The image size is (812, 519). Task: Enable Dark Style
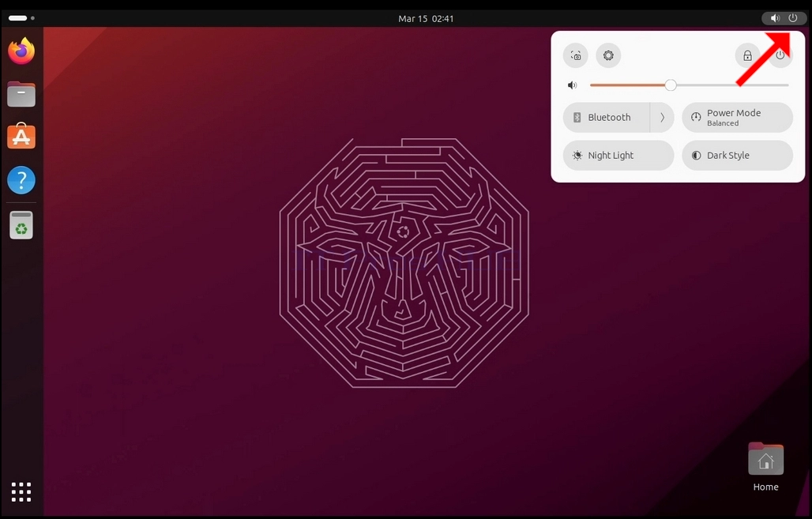click(x=738, y=156)
